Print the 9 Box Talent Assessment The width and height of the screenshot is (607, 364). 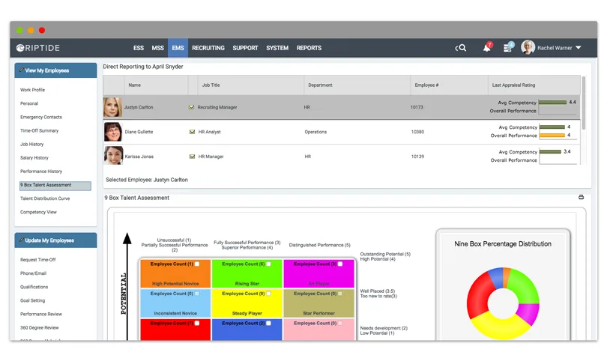(581, 197)
